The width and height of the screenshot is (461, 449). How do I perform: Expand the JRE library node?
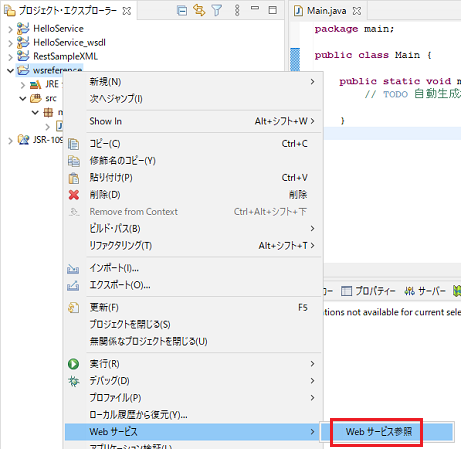click(23, 85)
